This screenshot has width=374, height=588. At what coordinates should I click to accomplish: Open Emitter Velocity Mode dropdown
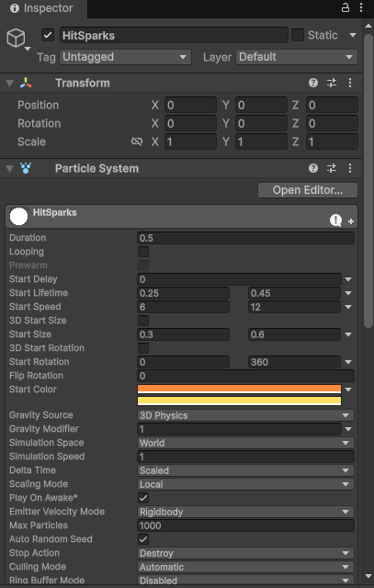(245, 512)
